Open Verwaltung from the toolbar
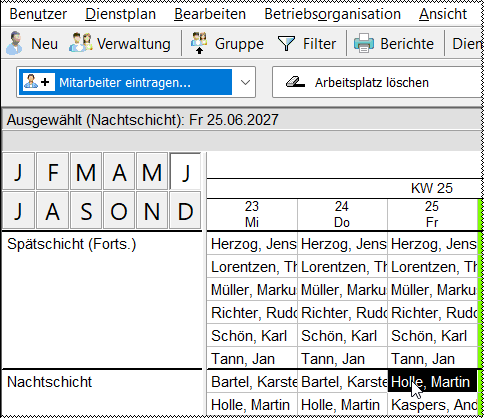Image resolution: width=484 pixels, height=418 pixels. pyautogui.click(x=120, y=43)
